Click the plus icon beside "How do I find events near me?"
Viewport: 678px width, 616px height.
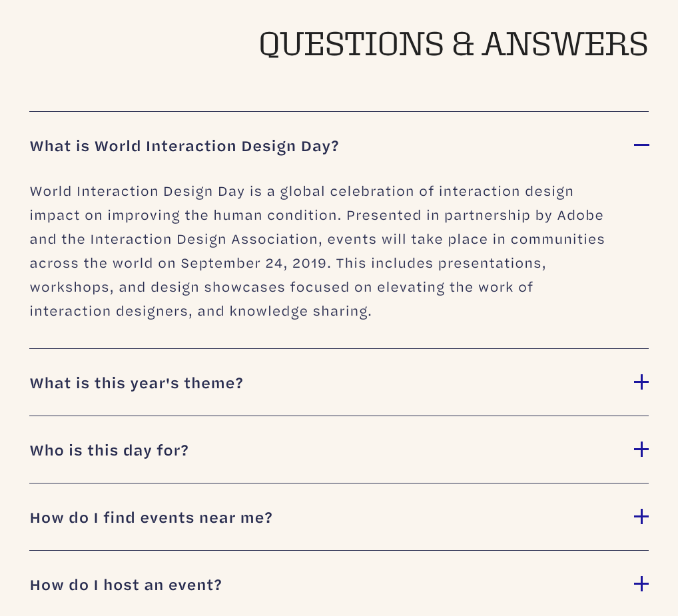pos(641,517)
